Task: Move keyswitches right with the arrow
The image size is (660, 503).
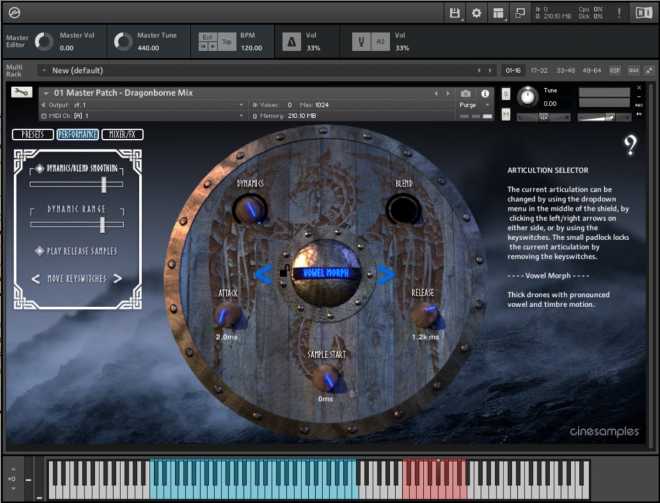Action: point(117,278)
